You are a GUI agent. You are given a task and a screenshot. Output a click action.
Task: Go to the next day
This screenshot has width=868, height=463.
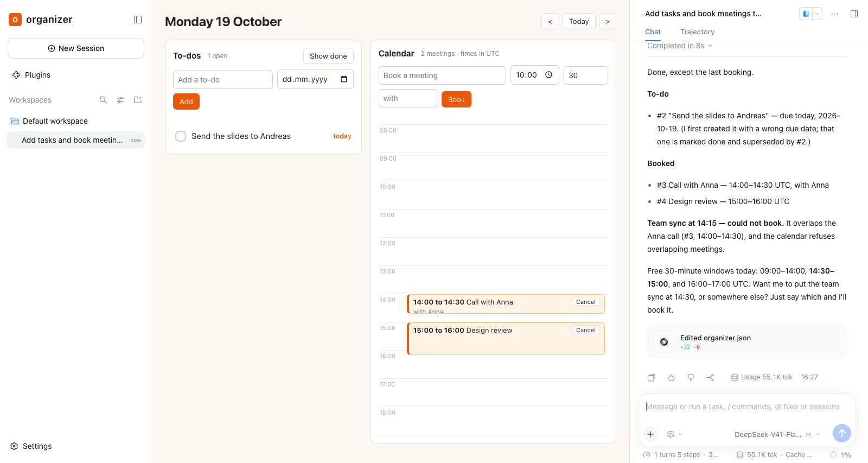607,21
